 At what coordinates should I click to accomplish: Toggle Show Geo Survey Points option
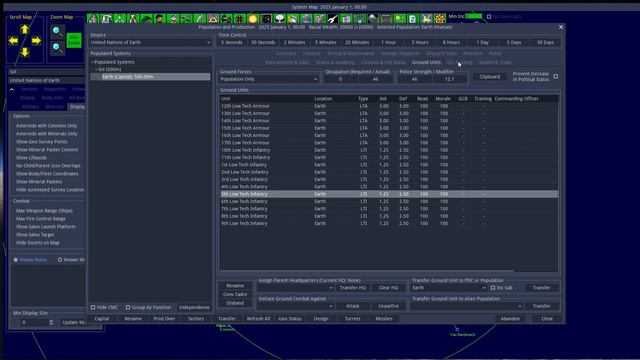click(x=42, y=142)
